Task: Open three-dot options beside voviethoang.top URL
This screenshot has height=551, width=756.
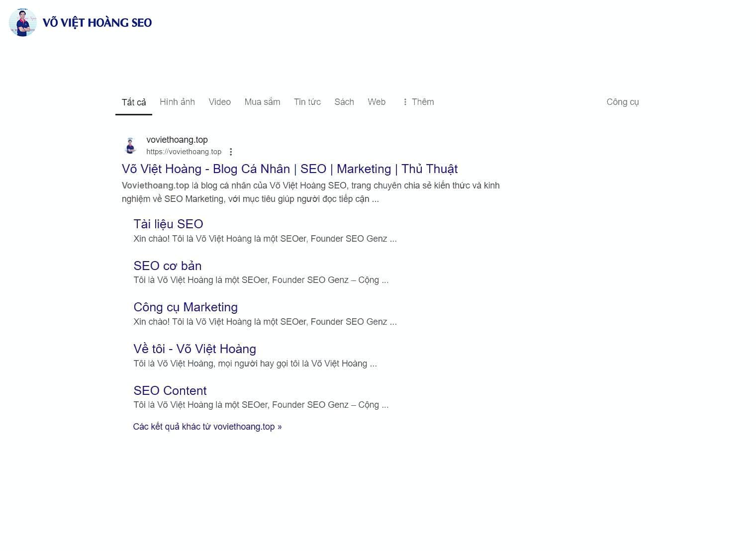Action: tap(231, 152)
